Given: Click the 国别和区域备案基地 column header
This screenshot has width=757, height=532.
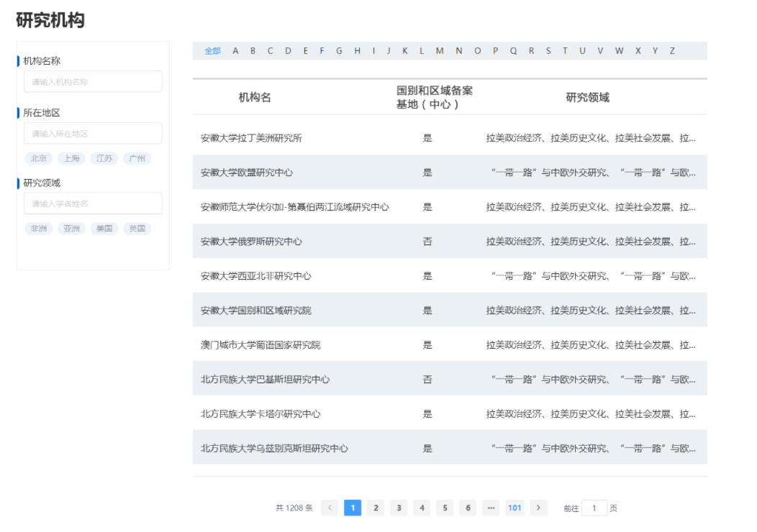Looking at the screenshot, I should (435, 98).
